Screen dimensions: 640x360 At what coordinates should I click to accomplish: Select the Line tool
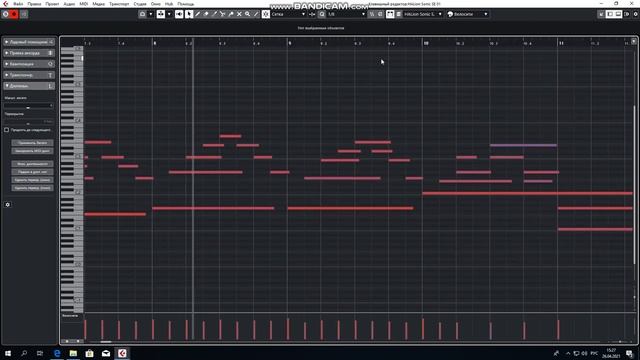click(256, 14)
